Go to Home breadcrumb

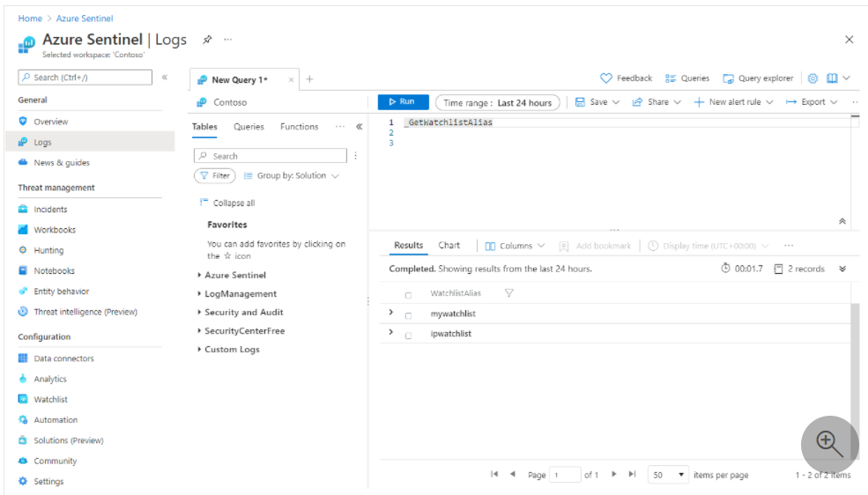tap(30, 18)
